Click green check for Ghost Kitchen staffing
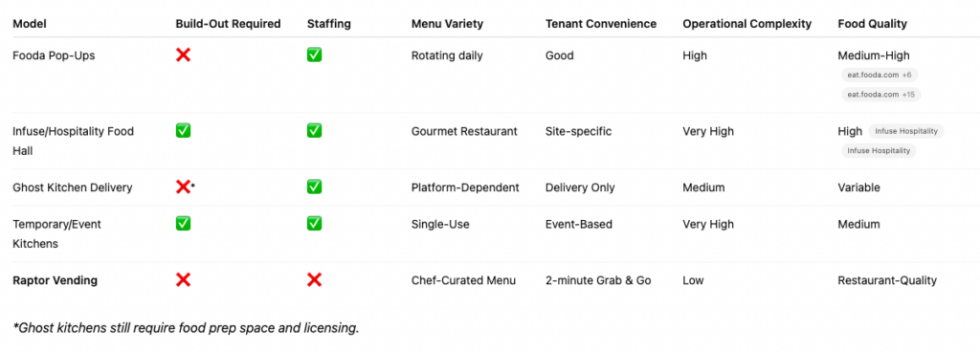The image size is (980, 352). [314, 187]
